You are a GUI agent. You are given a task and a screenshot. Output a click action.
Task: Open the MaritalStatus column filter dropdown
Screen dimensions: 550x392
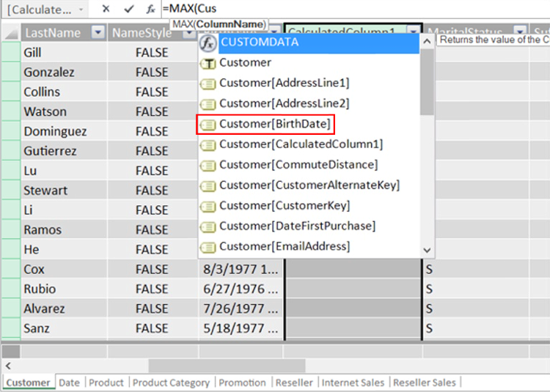click(521, 30)
